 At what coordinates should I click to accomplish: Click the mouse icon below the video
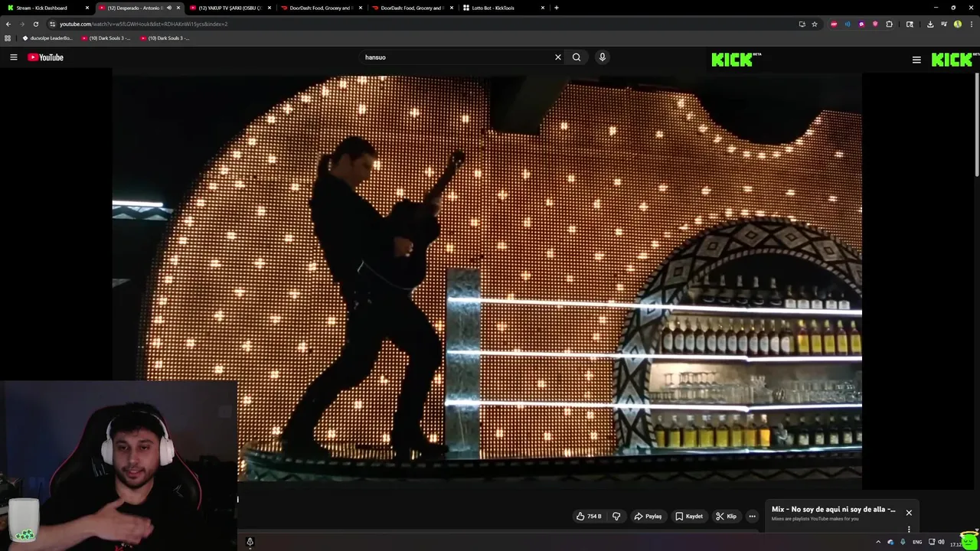tap(250, 542)
